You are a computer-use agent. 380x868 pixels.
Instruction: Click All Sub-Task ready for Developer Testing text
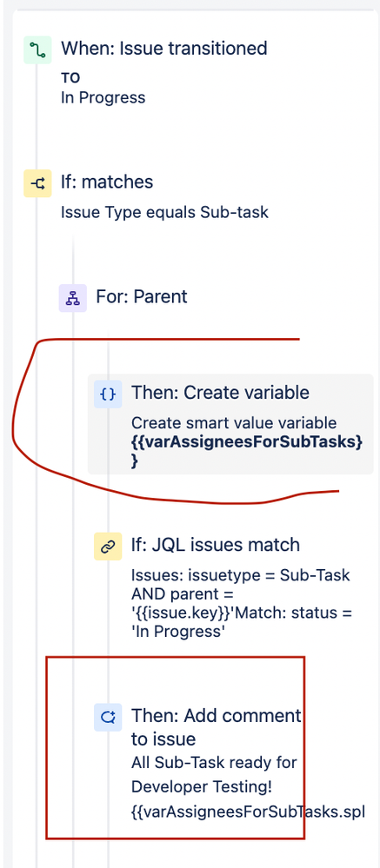215,774
